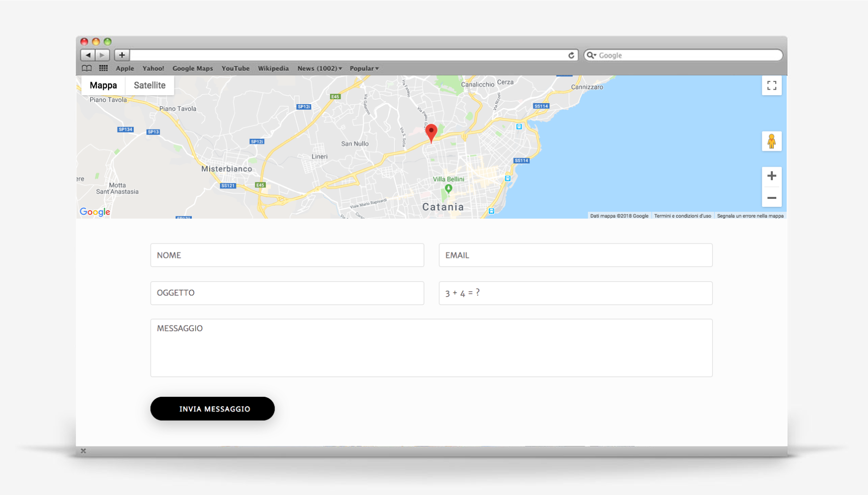Zoom out of the map with minus
The width and height of the screenshot is (868, 495).
771,197
